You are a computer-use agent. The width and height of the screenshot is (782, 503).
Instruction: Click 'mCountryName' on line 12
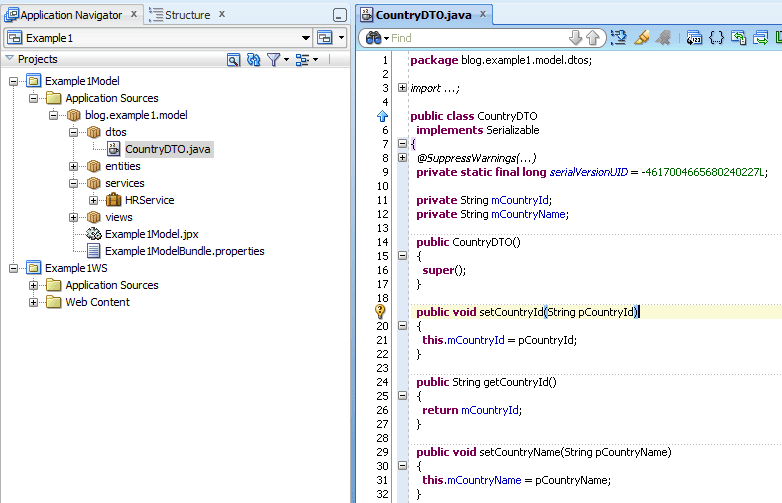(x=528, y=214)
